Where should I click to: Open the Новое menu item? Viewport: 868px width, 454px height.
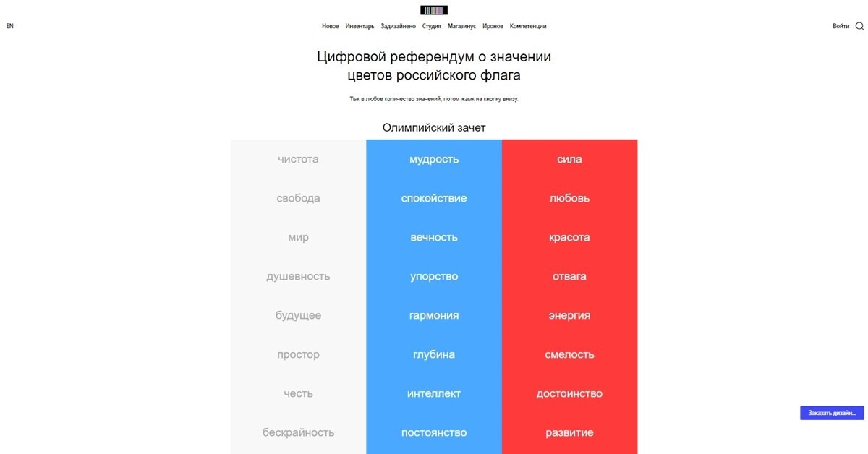330,26
